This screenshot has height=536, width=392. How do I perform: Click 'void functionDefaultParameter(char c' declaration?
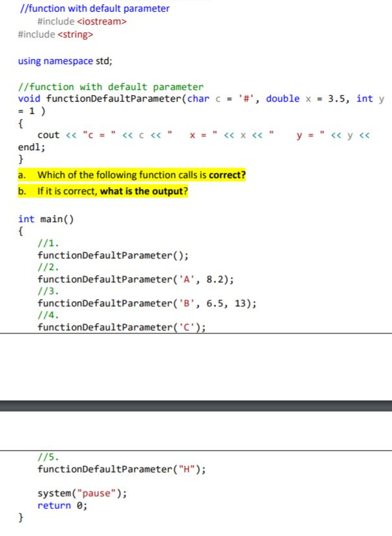click(x=120, y=99)
